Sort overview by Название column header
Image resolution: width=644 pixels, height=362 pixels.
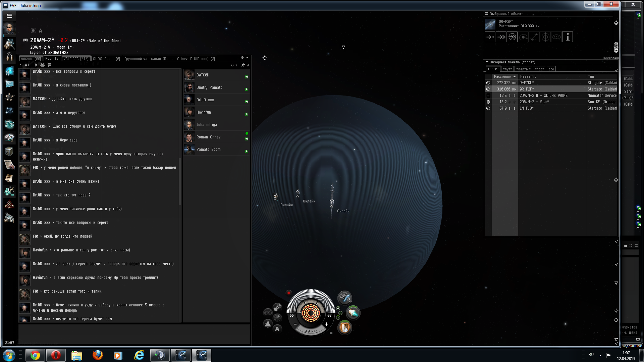coord(552,76)
